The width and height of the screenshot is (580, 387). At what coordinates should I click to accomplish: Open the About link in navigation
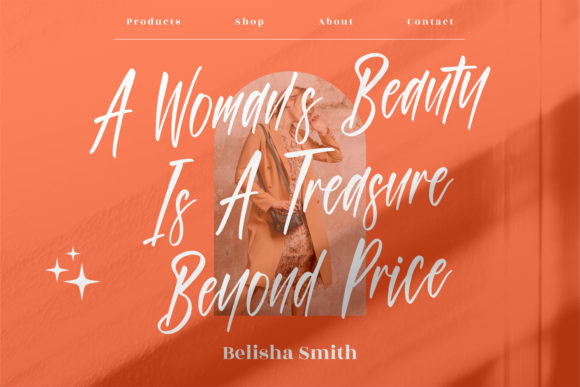click(336, 21)
